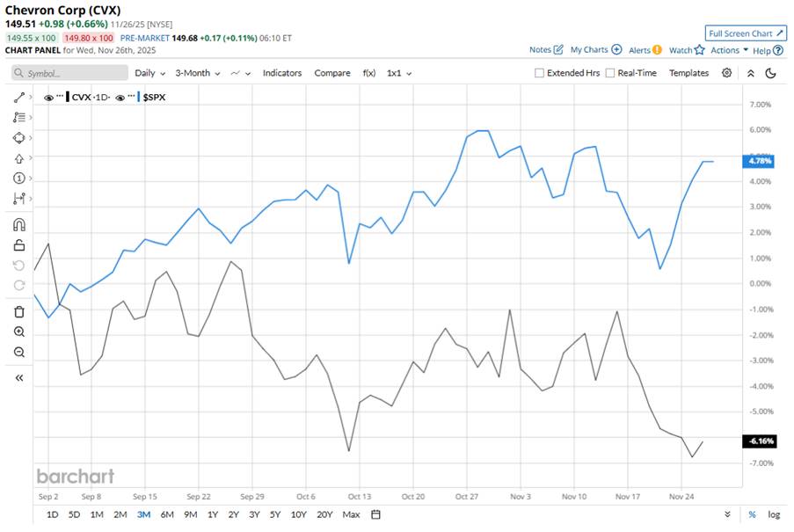This screenshot has width=794, height=532.
Task: Click the Full Screen Chart button
Action: [x=745, y=33]
